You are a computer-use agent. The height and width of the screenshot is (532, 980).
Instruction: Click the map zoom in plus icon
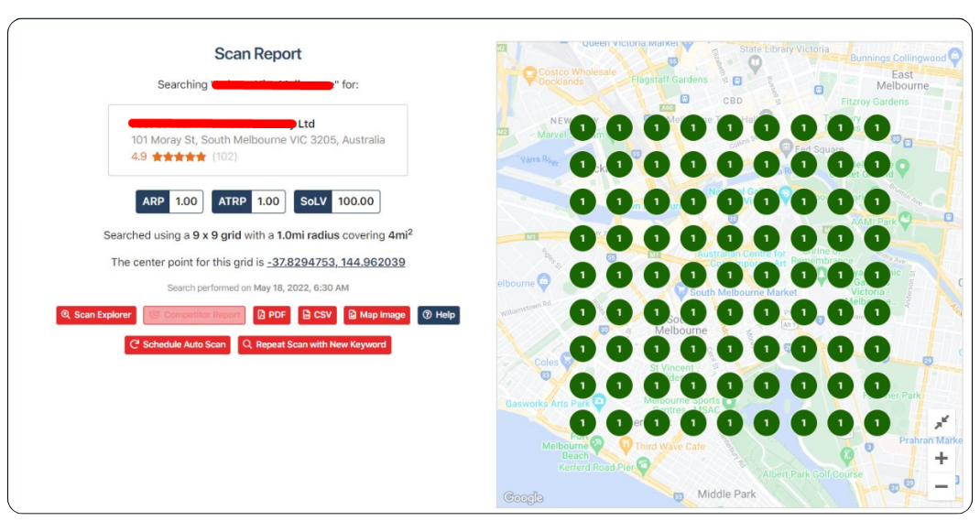(941, 458)
